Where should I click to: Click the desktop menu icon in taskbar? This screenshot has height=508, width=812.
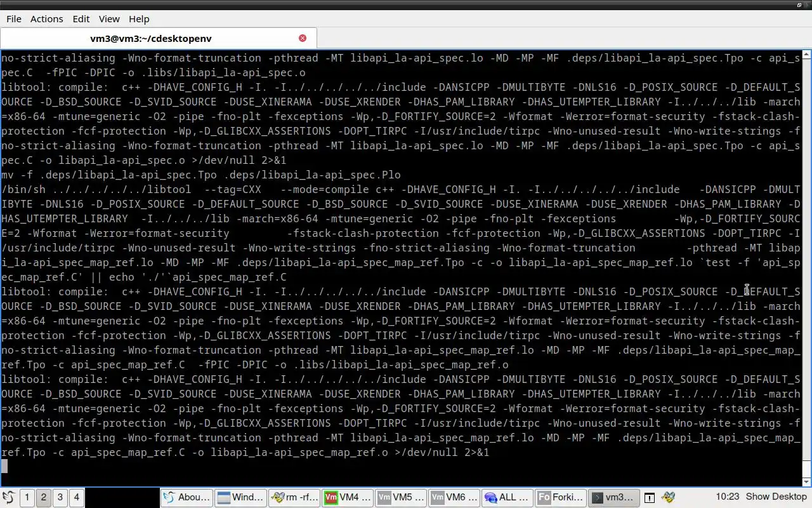pyautogui.click(x=8, y=497)
